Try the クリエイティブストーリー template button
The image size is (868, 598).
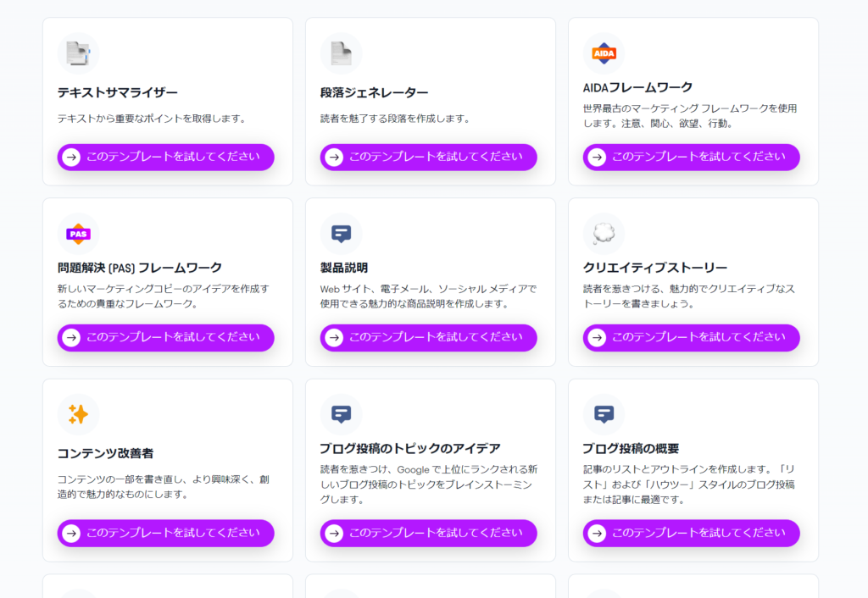(x=692, y=337)
